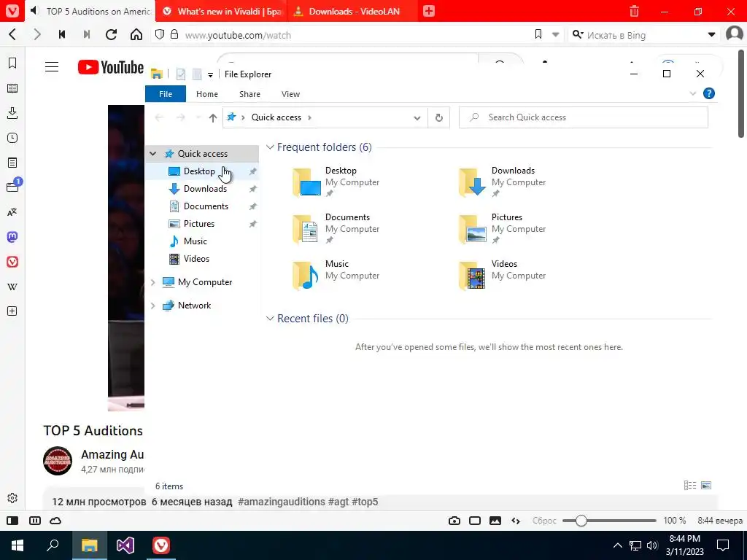
Task: Open Vivaldi sync cloud icon in status bar
Action: coord(55,521)
